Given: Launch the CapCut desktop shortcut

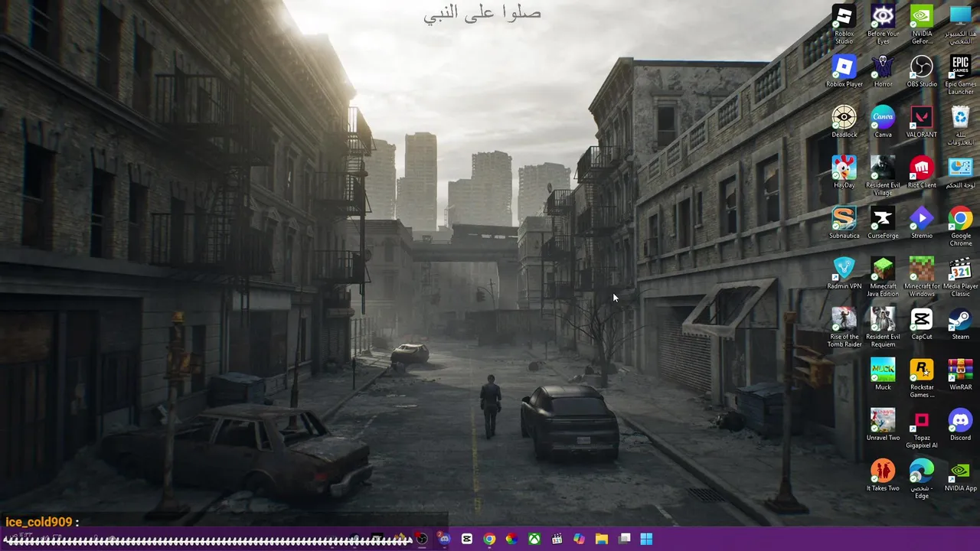Looking at the screenshot, I should coord(922,324).
